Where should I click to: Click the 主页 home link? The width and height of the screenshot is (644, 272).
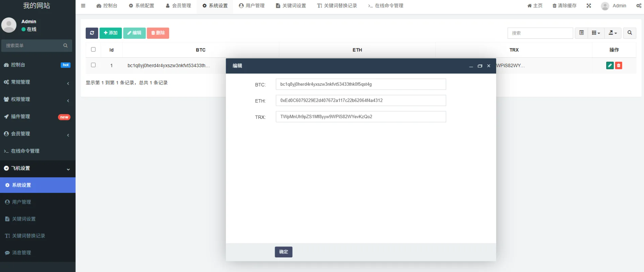pos(535,6)
